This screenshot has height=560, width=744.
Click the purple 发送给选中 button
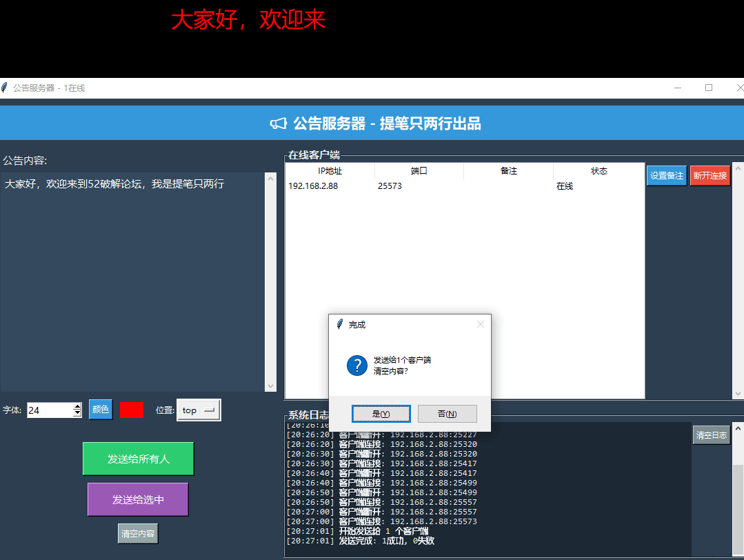138,499
